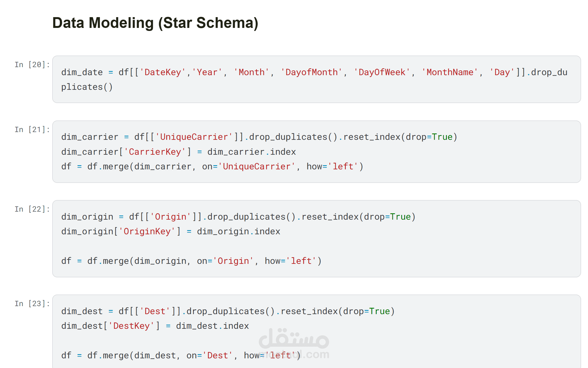Click the merge on 'Origin' code line
588x368 pixels.
(191, 261)
